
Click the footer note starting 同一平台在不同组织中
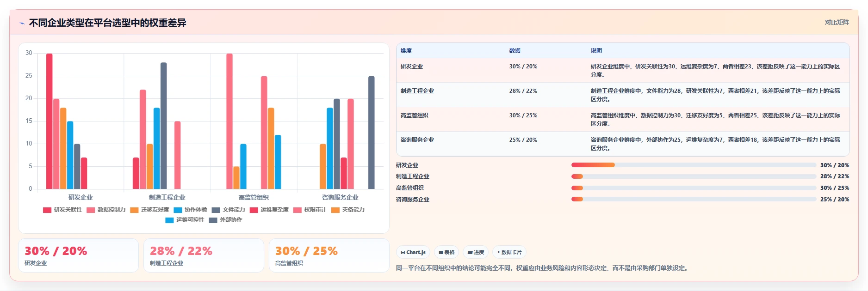click(542, 268)
